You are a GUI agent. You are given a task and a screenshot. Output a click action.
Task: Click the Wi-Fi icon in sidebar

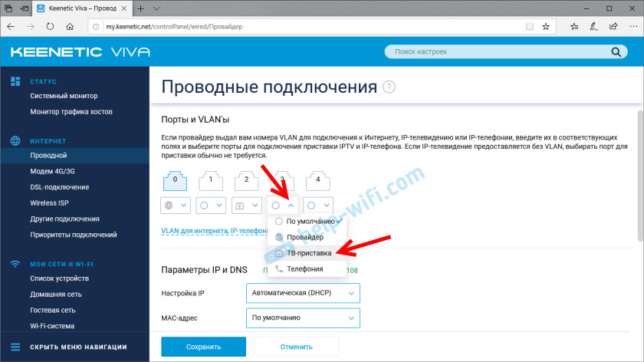[x=15, y=264]
